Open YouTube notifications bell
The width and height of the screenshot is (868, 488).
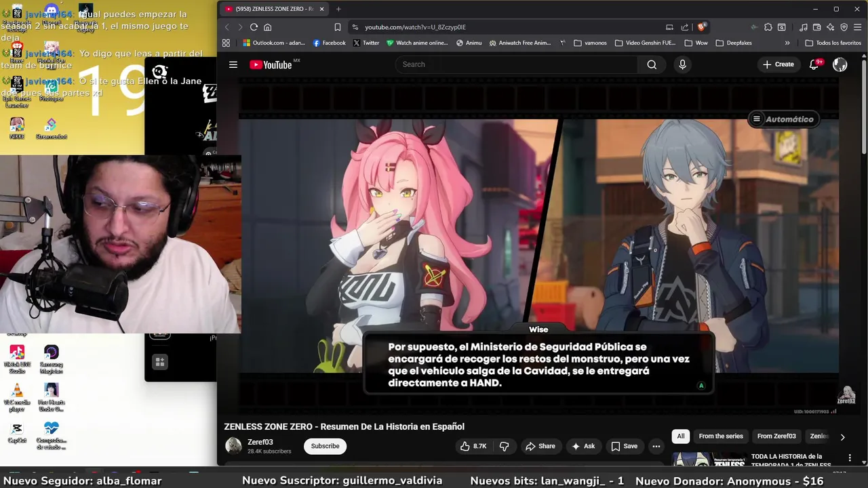(x=814, y=64)
